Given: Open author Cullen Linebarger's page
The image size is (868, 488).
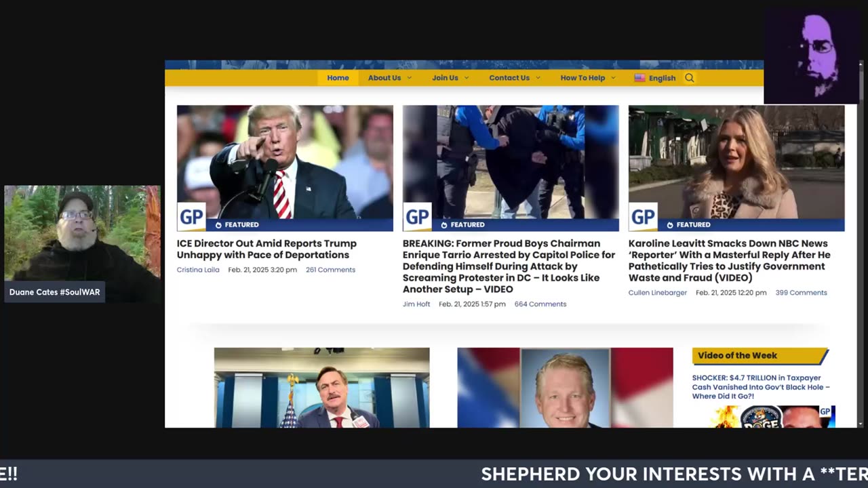Looking at the screenshot, I should coord(658,293).
